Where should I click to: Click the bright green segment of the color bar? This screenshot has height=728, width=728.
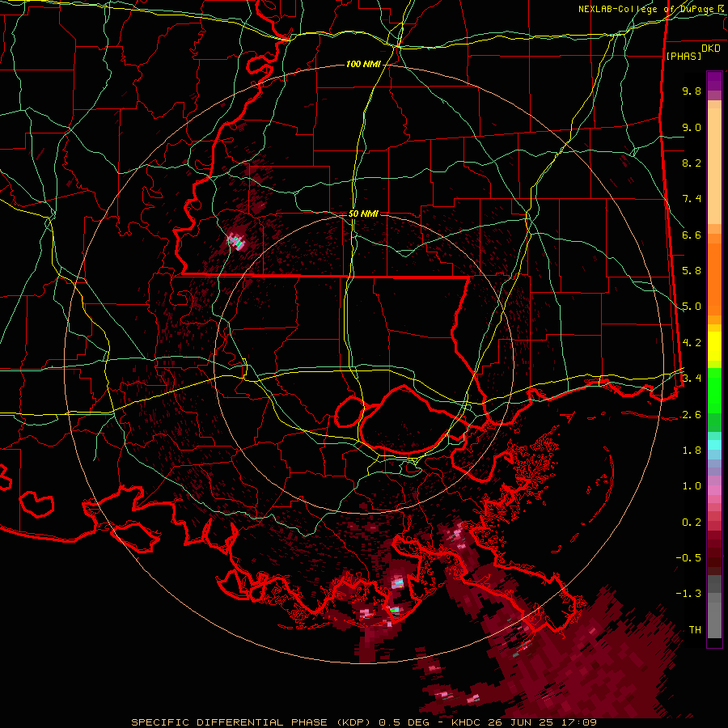[714, 391]
